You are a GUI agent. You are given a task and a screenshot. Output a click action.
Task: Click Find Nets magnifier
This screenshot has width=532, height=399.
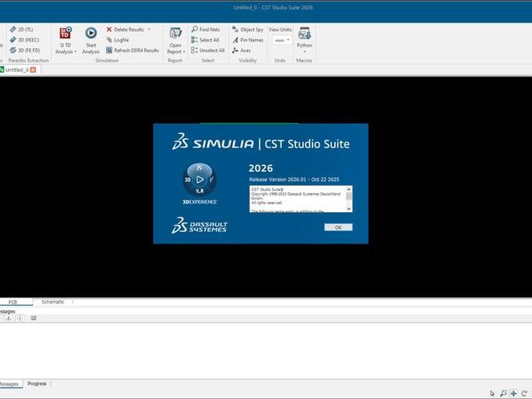pos(205,29)
